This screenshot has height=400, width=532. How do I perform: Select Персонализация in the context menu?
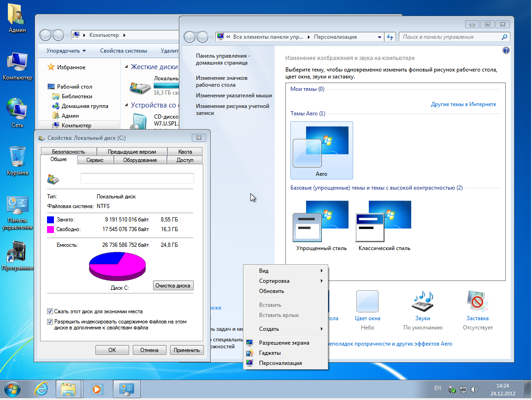(x=280, y=363)
